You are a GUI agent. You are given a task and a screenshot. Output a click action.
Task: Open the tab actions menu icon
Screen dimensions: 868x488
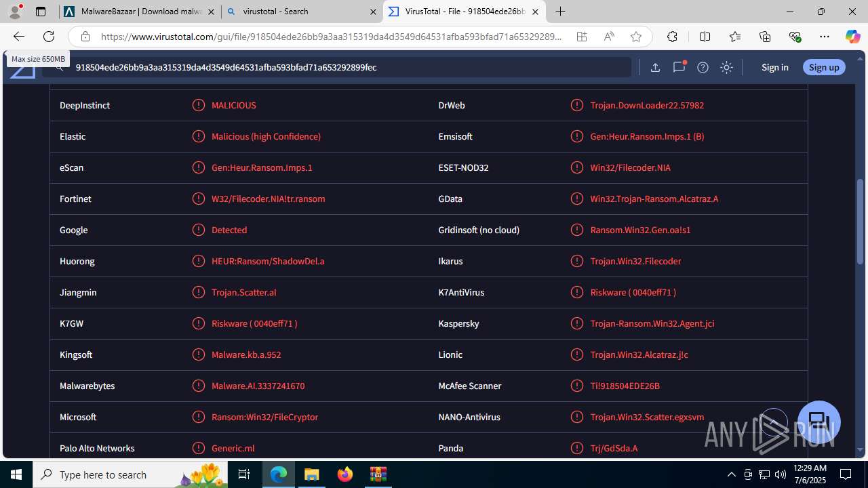point(41,12)
